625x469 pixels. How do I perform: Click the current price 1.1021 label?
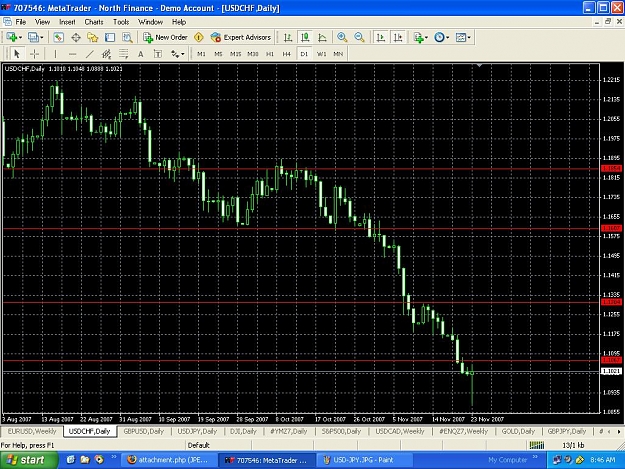611,371
